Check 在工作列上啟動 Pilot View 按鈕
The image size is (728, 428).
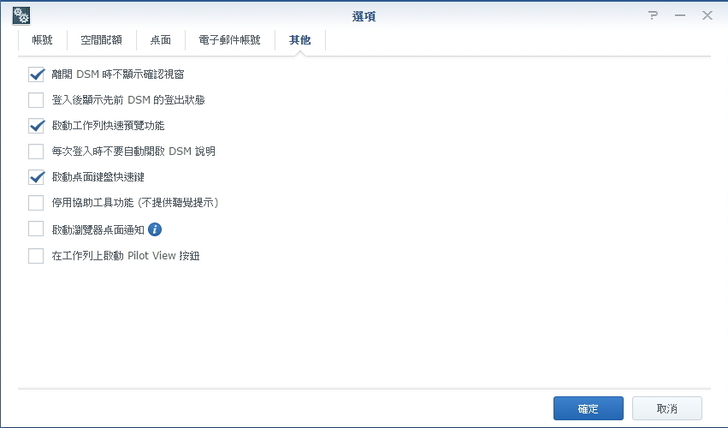(36, 256)
